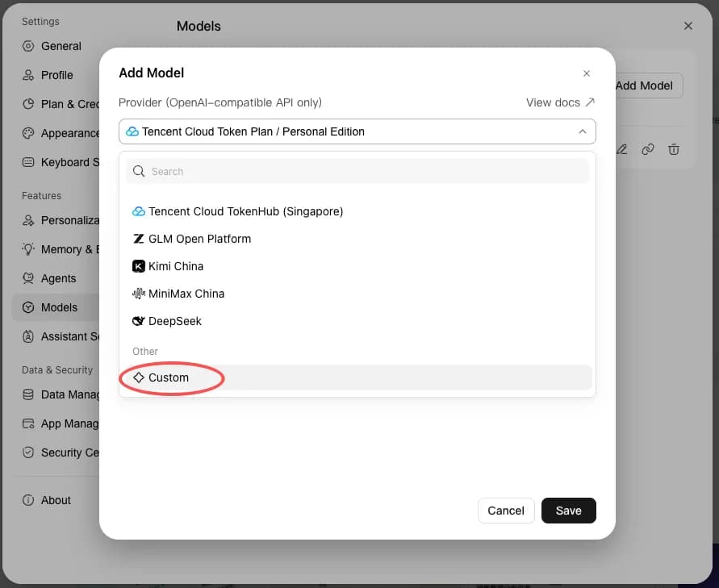Click the Data Management database icon

click(28, 394)
